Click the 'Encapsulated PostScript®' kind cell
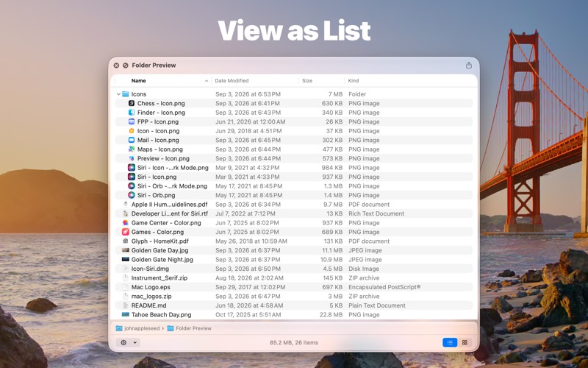 click(384, 287)
